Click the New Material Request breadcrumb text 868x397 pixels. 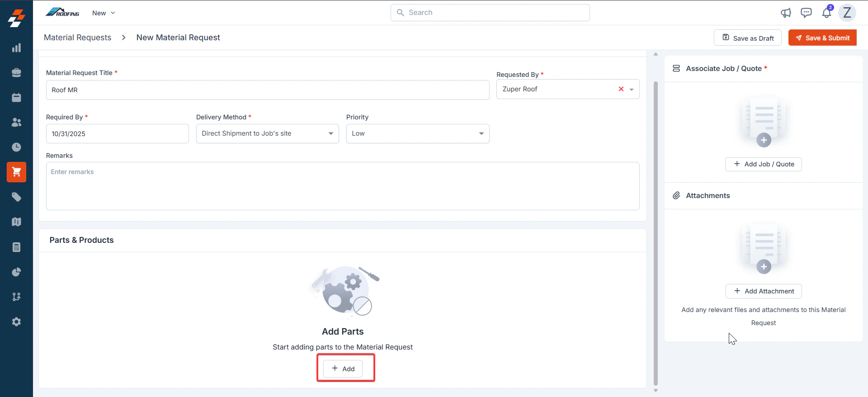[178, 38]
